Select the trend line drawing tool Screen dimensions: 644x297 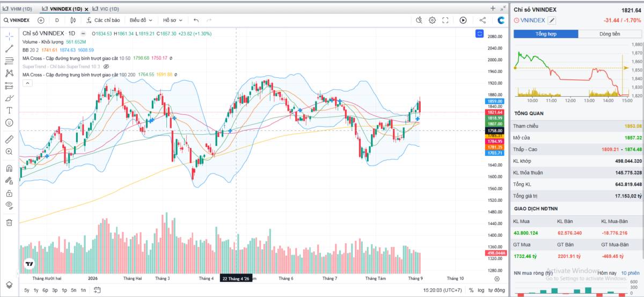pos(9,48)
